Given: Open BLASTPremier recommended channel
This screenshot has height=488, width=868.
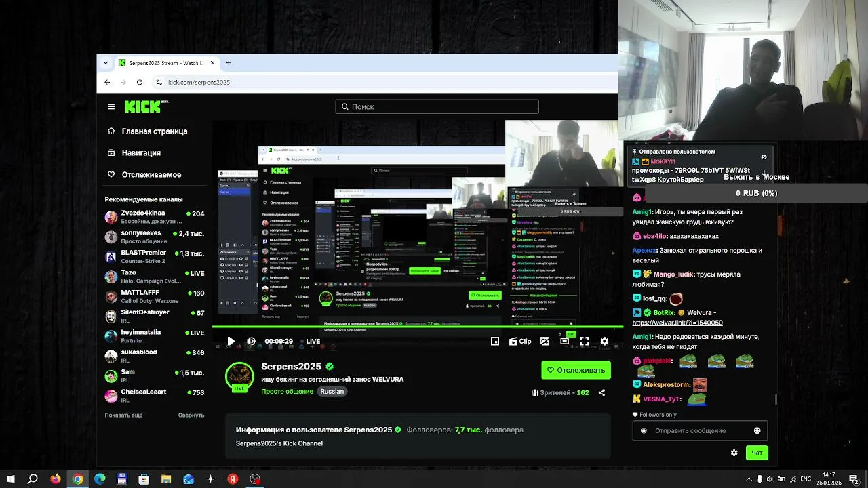Looking at the screenshot, I should (155, 256).
